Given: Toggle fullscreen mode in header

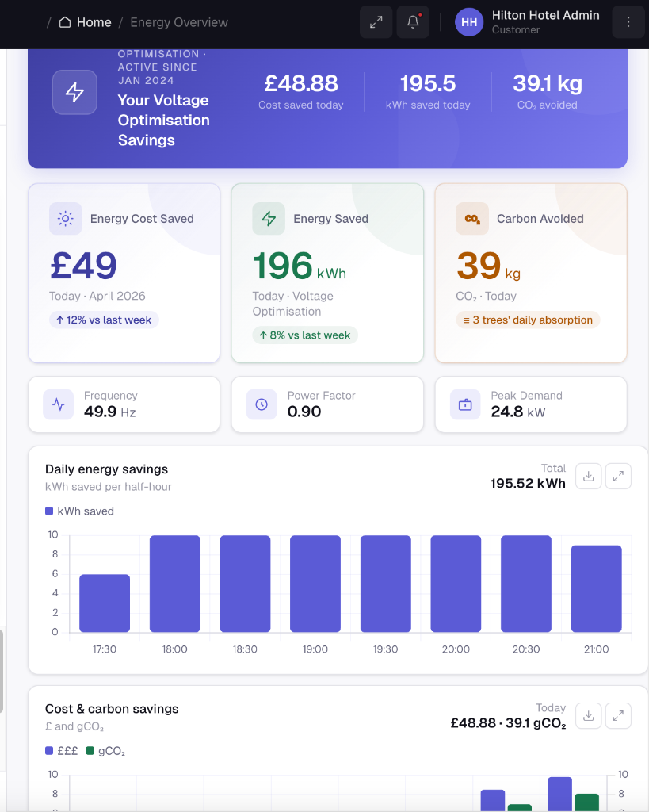Looking at the screenshot, I should pos(376,21).
